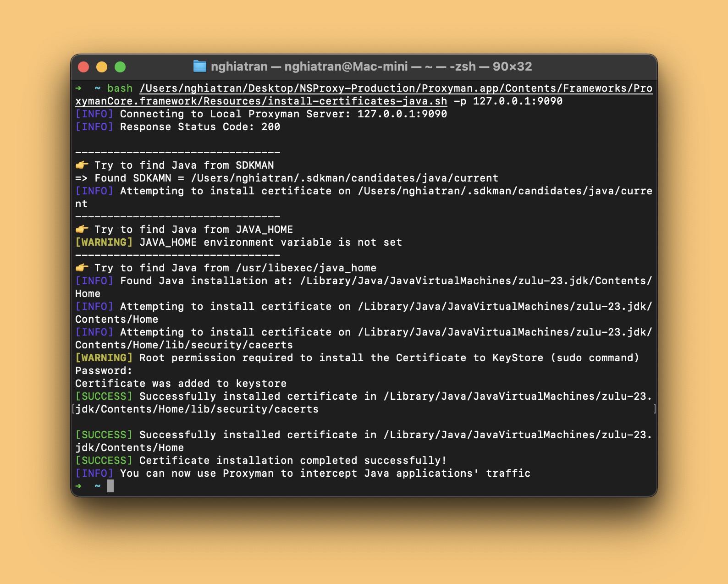The width and height of the screenshot is (728, 584).
Task: Click the "Certificate installation completed successfully!" line
Action: click(x=261, y=460)
